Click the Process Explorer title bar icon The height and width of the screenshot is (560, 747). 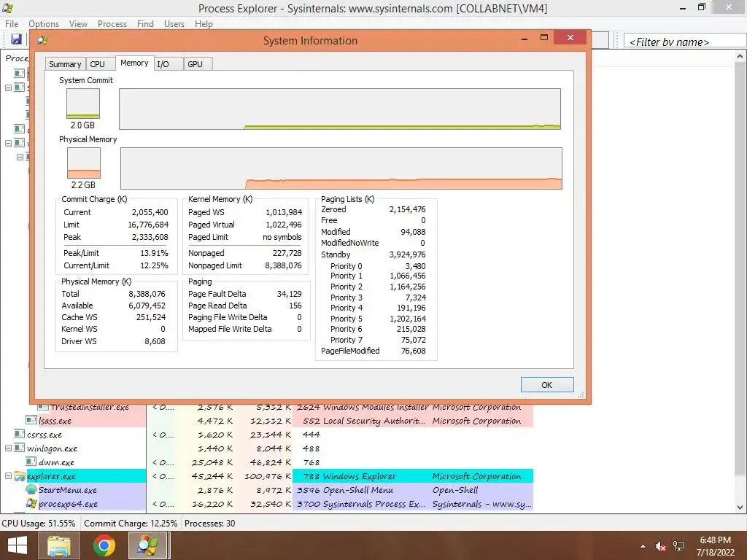point(7,7)
